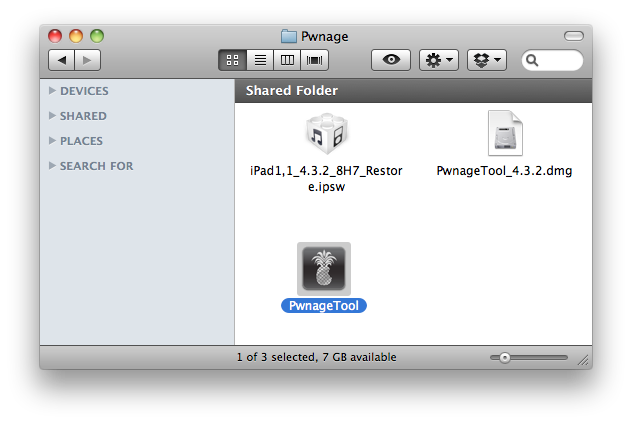Image resolution: width=632 pixels, height=424 pixels.
Task: Open the PwnageTool pineapple app icon
Action: pyautogui.click(x=324, y=268)
